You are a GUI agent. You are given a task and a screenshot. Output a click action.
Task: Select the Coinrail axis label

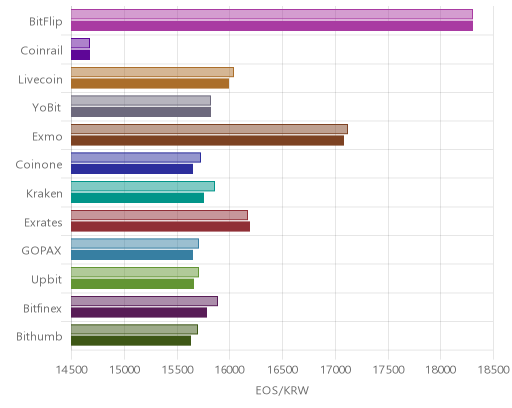coord(41,50)
